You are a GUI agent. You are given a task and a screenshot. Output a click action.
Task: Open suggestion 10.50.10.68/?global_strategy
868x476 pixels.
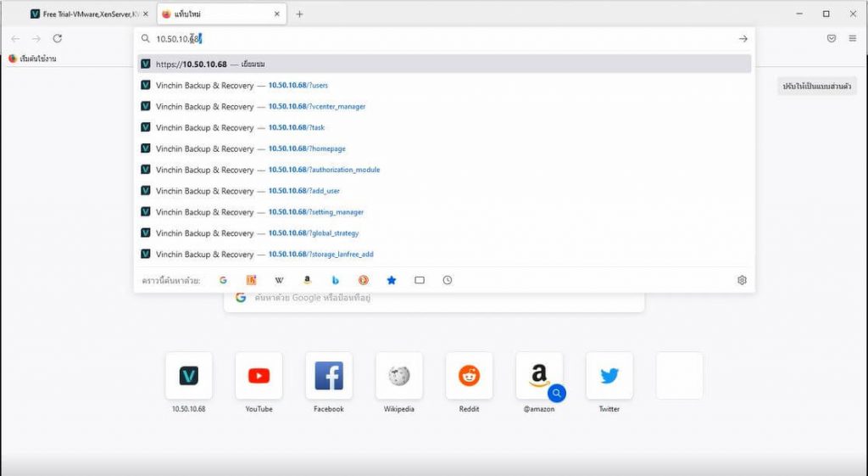[x=444, y=233]
